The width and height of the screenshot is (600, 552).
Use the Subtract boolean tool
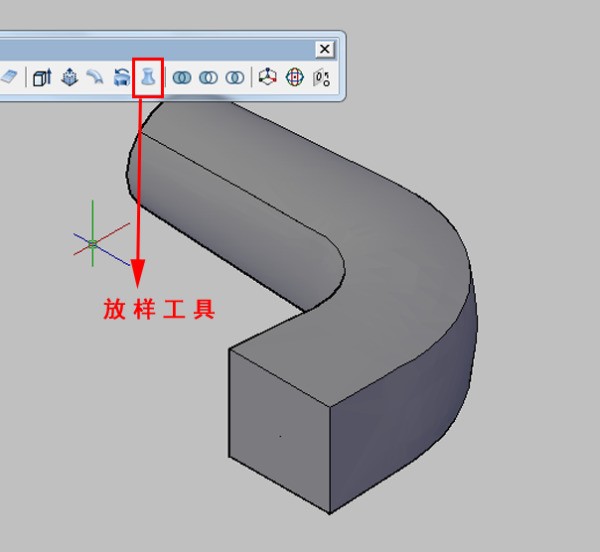(x=209, y=78)
